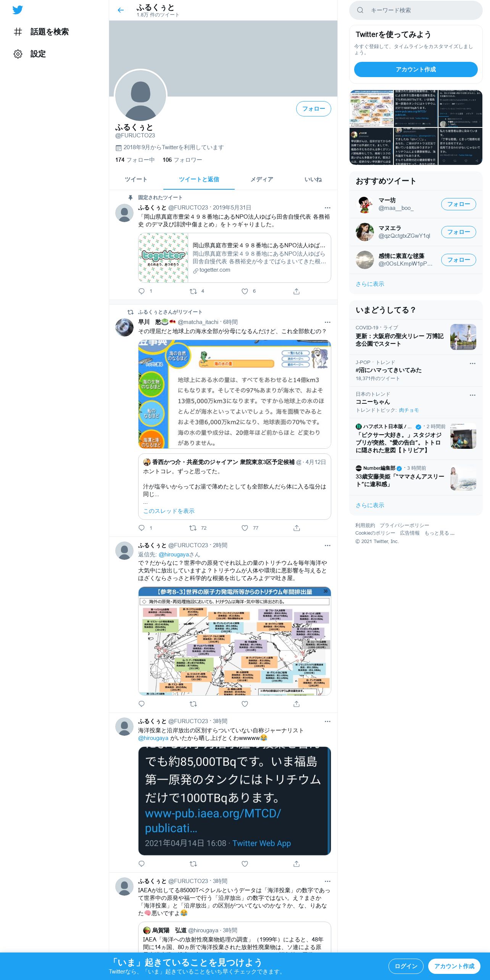This screenshot has width=490, height=980.
Task: Open 話題を検索 explore page
Action: 41,32
